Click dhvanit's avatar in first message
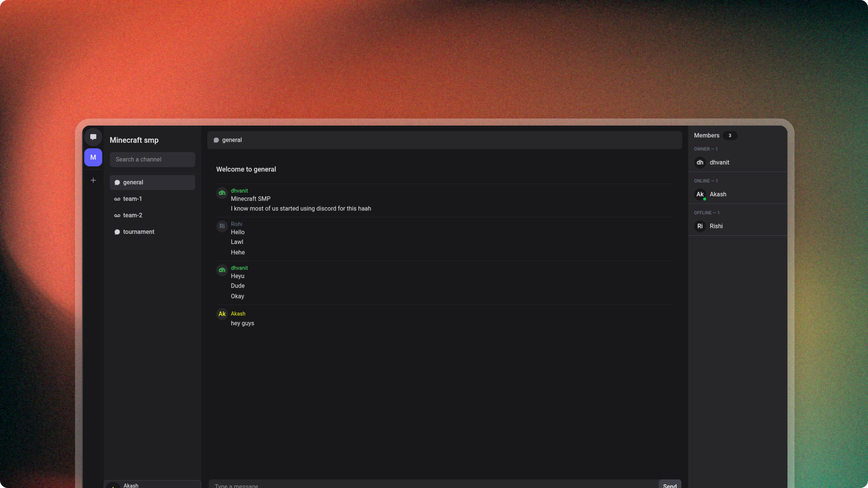 [222, 193]
